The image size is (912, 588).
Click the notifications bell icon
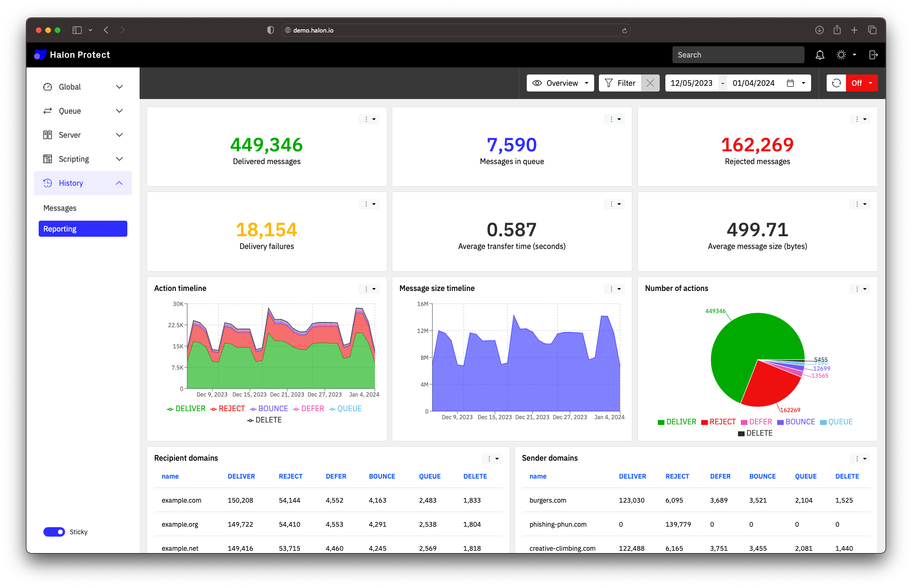coord(820,55)
